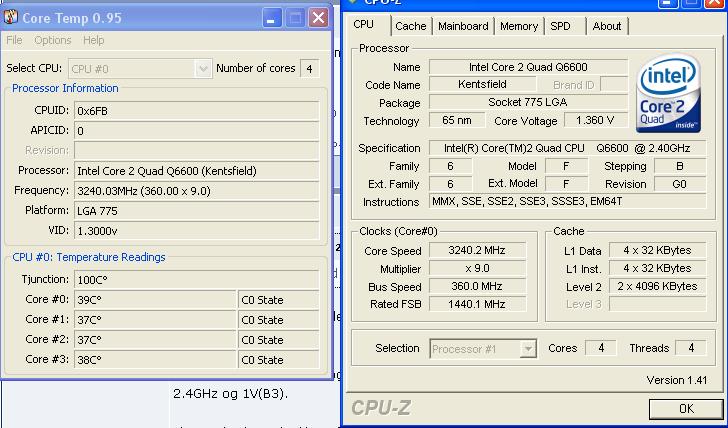
Task: Close the Core Temp window
Action: click(318, 18)
